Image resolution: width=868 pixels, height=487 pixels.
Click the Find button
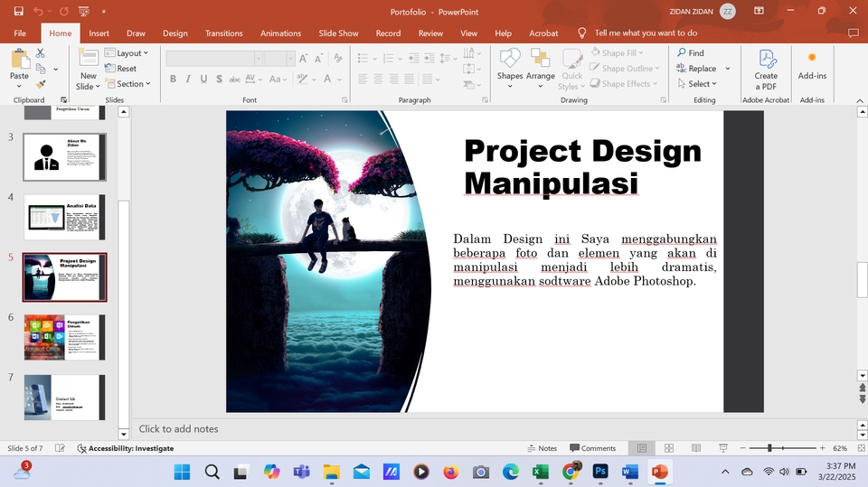tap(690, 53)
